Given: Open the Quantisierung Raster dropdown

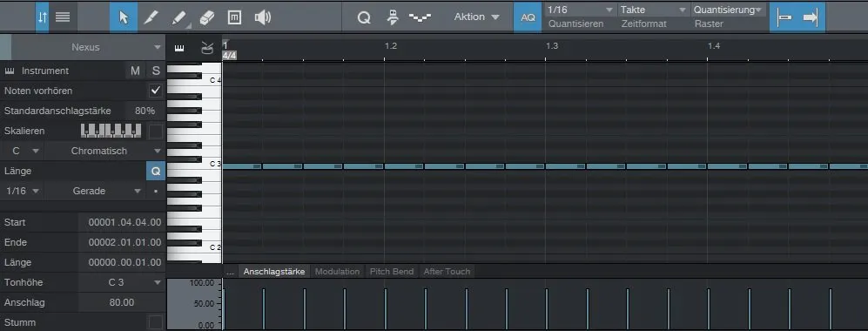Looking at the screenshot, I should [728, 10].
